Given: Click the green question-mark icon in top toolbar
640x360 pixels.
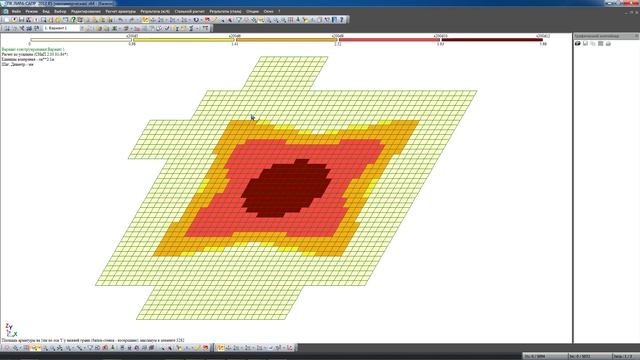Looking at the screenshot, I should click(73, 20).
